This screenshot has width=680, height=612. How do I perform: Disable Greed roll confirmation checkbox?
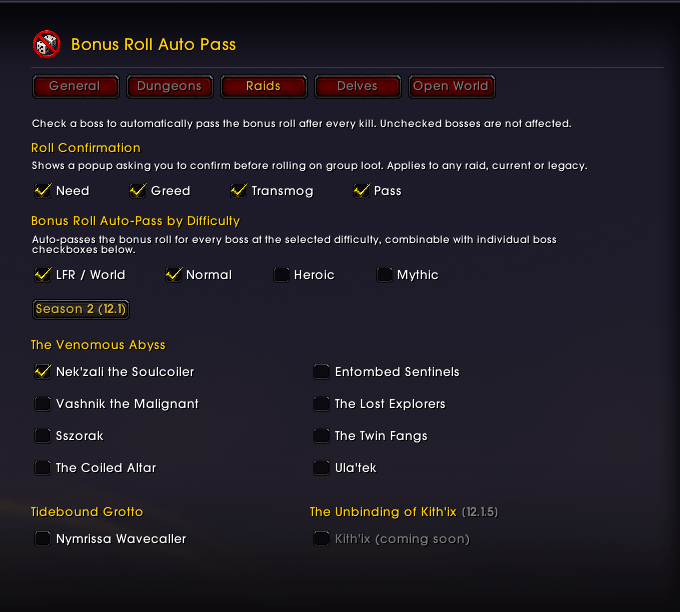[x=137, y=190]
